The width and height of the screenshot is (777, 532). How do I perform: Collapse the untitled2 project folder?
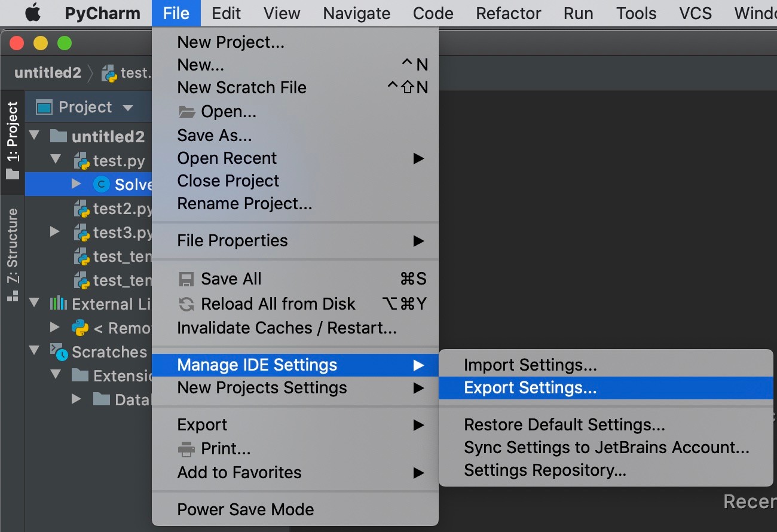click(33, 136)
